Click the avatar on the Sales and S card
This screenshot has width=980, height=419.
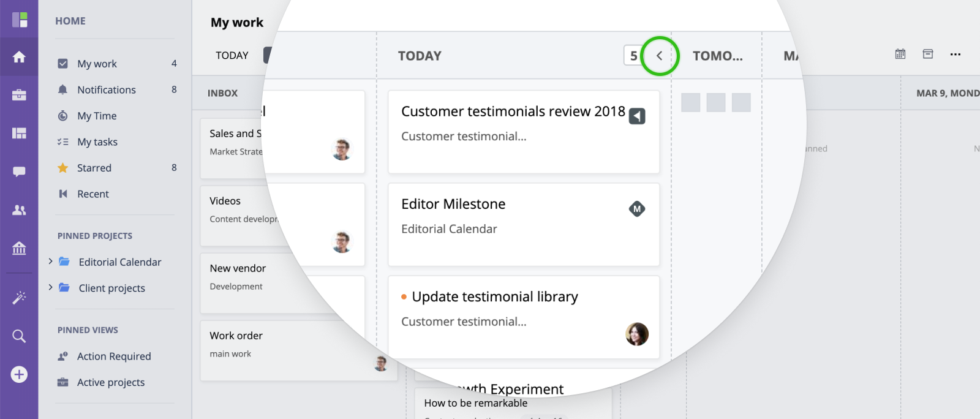342,149
